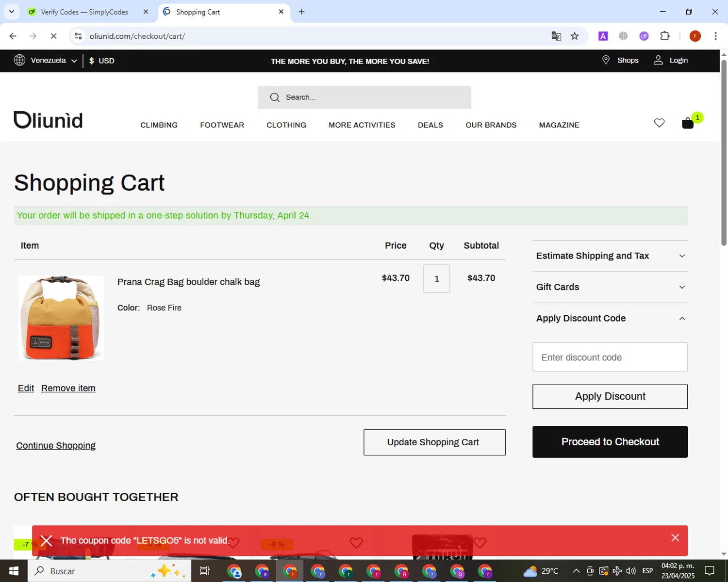
Task: Open the tab search dropdown arrow
Action: pyautogui.click(x=12, y=12)
